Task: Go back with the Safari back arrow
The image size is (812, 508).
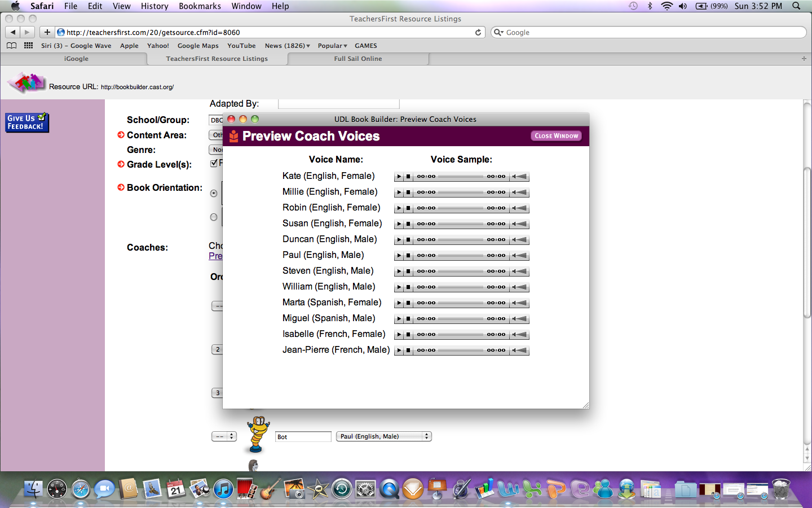Action: click(x=13, y=32)
